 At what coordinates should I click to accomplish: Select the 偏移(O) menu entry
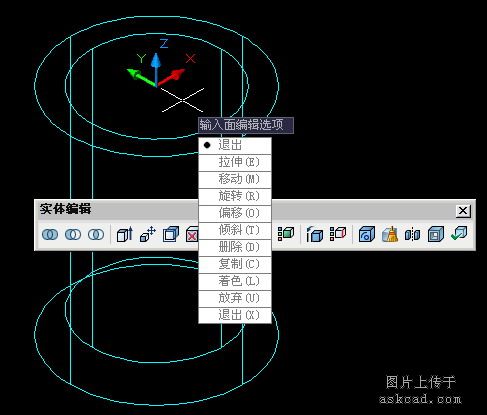pyautogui.click(x=235, y=214)
